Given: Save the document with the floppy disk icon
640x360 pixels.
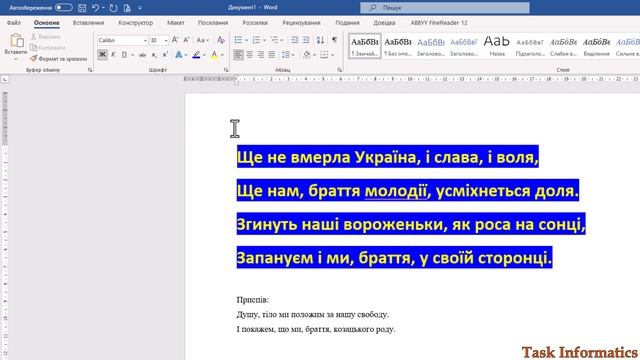Looking at the screenshot, I should point(82,8).
